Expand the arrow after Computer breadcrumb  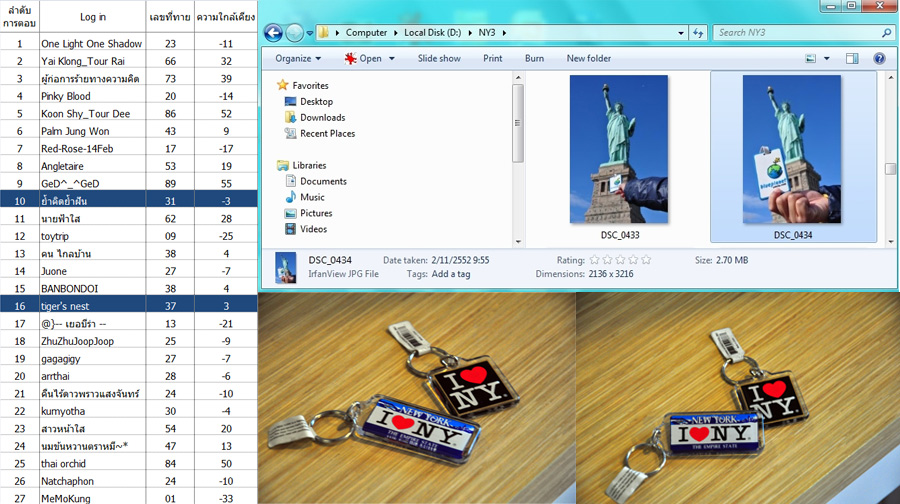click(x=395, y=33)
